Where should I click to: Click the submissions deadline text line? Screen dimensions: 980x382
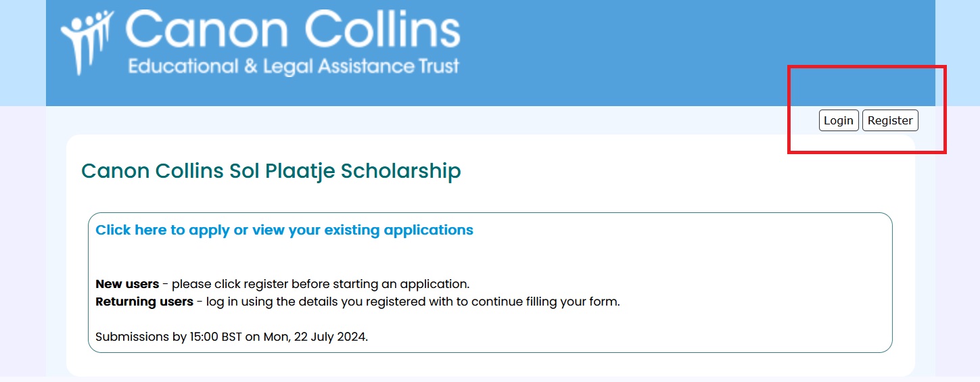click(x=231, y=337)
